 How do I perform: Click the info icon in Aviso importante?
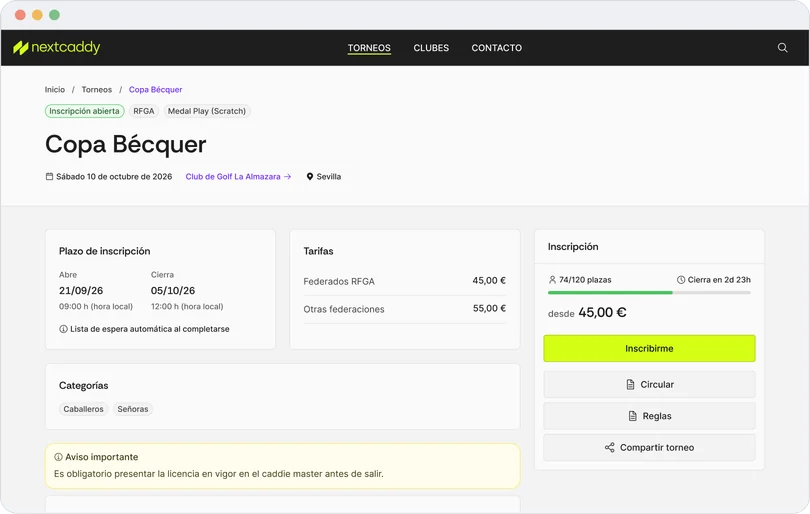[x=58, y=457]
